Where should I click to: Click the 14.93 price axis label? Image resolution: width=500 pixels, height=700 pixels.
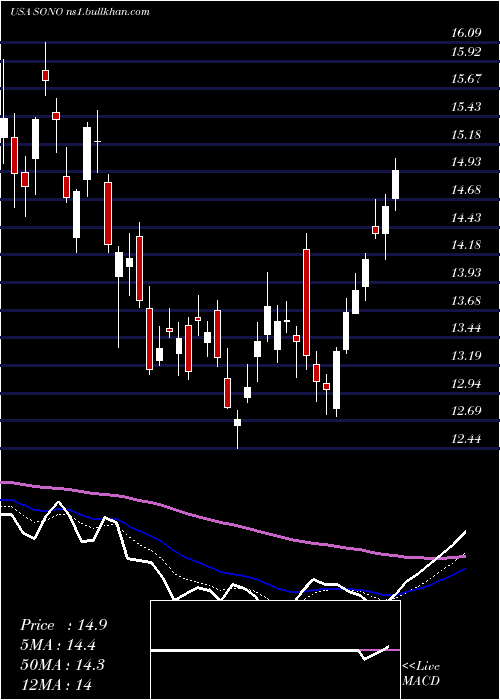(466, 162)
